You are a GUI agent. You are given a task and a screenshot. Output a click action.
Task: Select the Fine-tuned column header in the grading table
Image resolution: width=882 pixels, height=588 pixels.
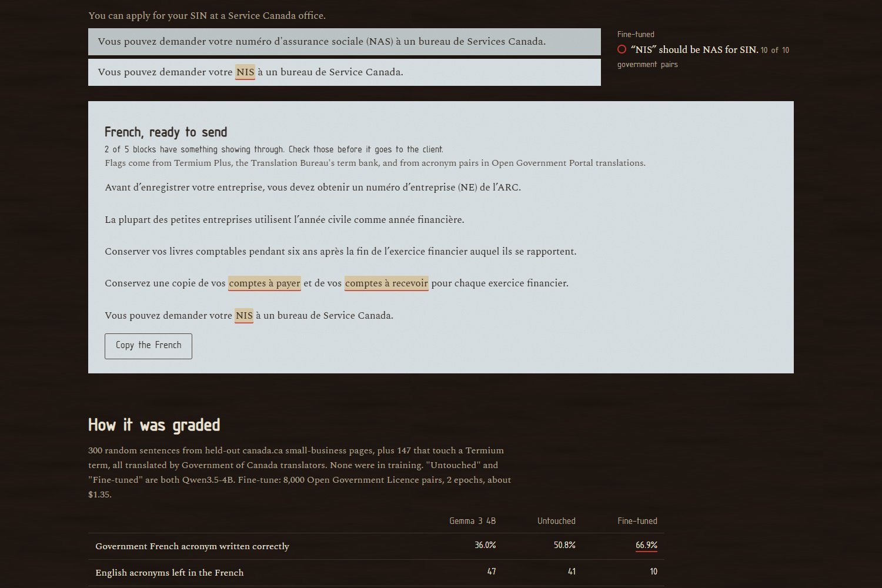(x=637, y=521)
